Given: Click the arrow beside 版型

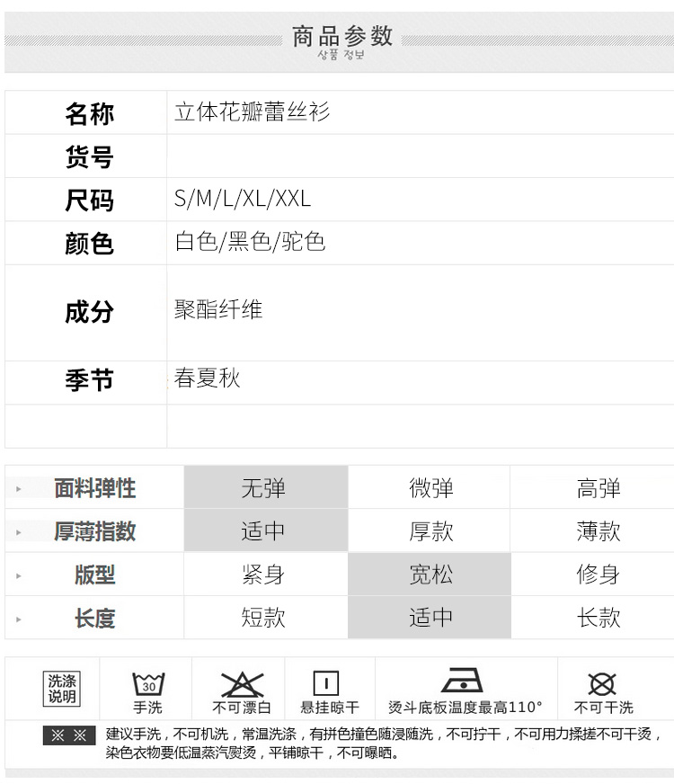Looking at the screenshot, I should tap(19, 575).
